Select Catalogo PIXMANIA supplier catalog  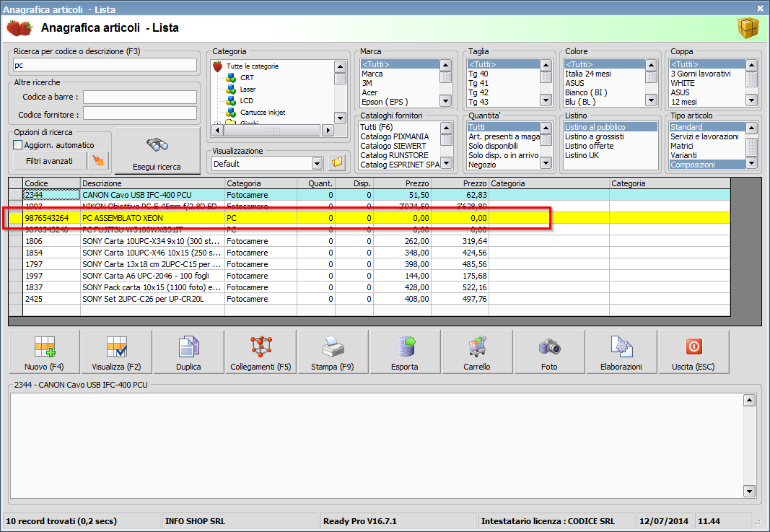pos(400,136)
